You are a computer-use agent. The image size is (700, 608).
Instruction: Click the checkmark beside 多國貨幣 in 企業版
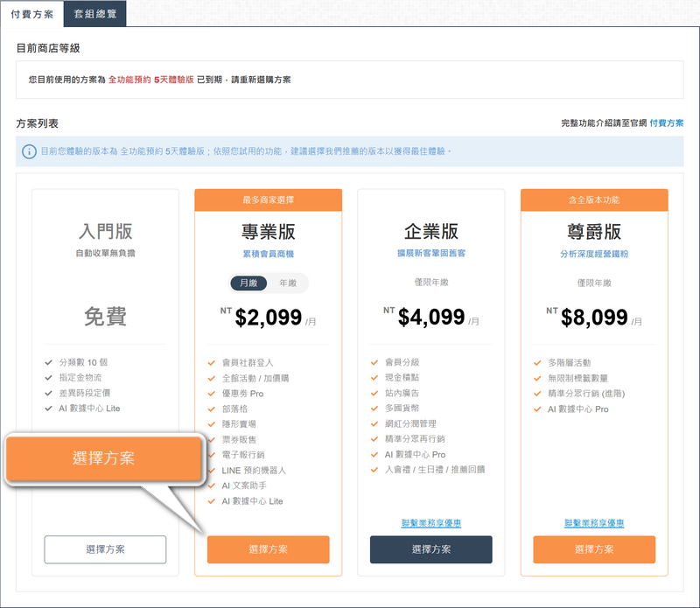coord(373,408)
